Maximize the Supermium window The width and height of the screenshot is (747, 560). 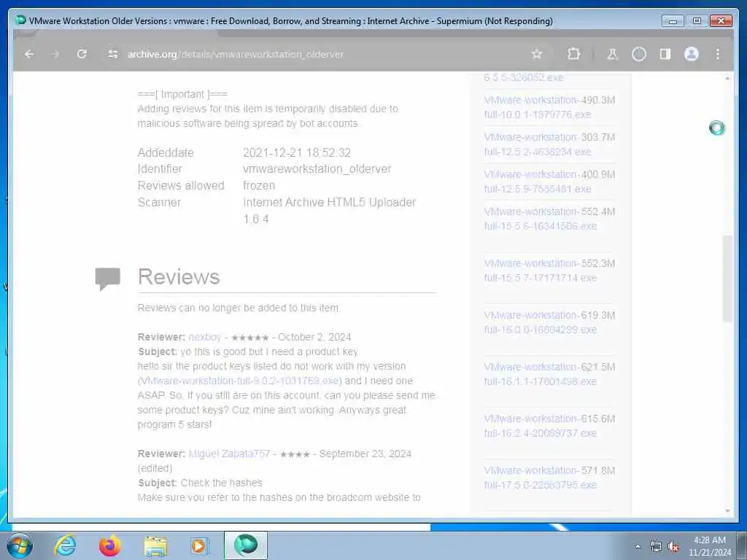[x=697, y=21]
